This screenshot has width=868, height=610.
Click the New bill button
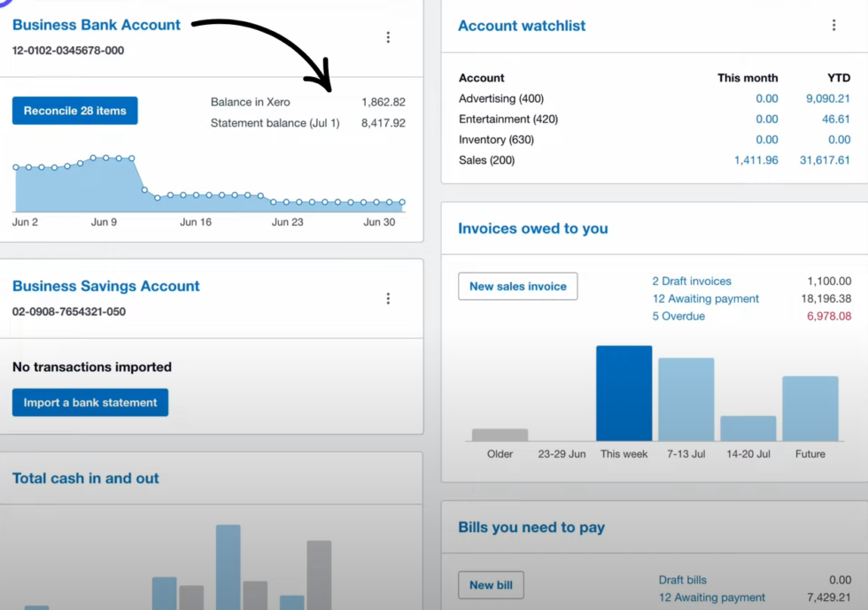point(491,584)
